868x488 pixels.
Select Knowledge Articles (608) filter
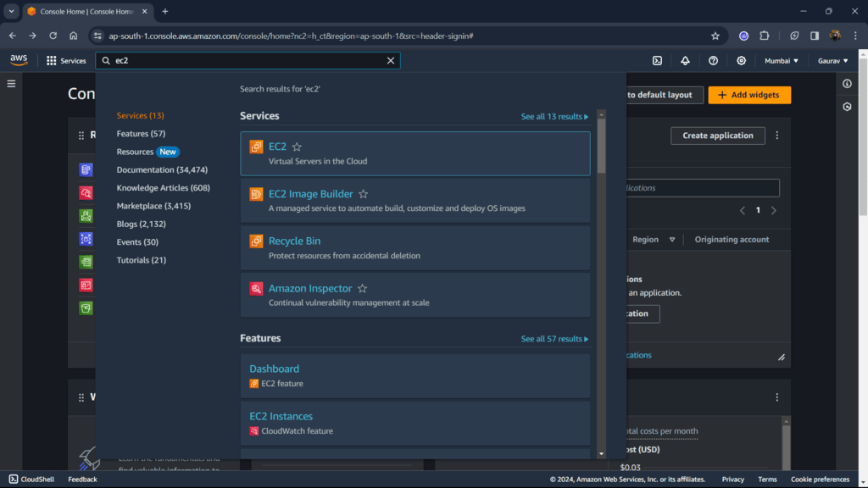164,188
